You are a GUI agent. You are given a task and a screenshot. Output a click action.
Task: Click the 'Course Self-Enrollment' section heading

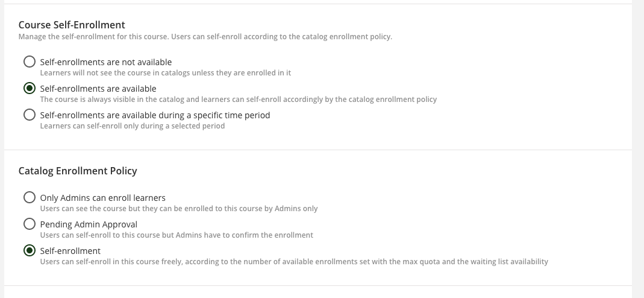click(x=72, y=25)
